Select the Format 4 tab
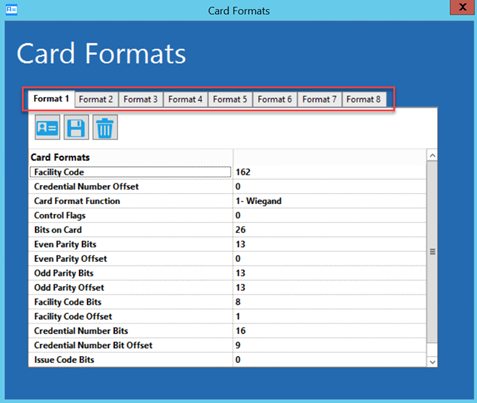The height and width of the screenshot is (403, 477). 185,99
